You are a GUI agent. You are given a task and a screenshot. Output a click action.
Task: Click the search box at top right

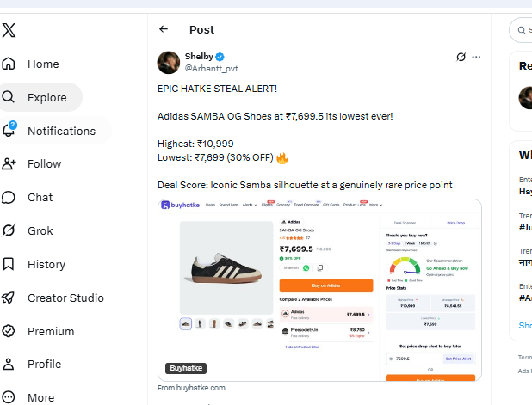click(x=521, y=30)
